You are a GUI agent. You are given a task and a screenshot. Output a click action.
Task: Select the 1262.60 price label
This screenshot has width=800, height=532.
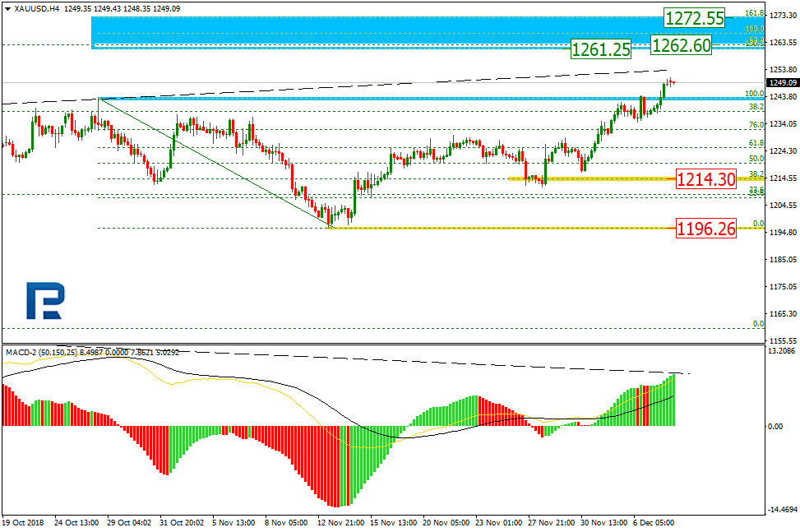click(x=681, y=45)
